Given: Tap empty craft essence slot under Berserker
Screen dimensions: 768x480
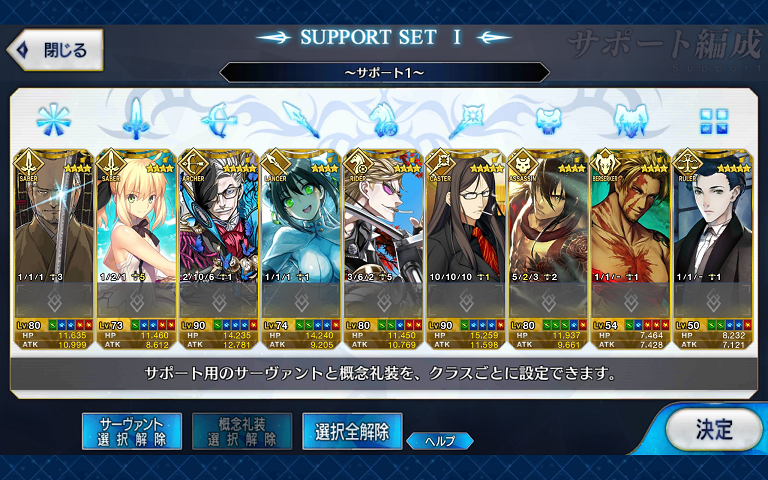Looking at the screenshot, I should tap(631, 301).
